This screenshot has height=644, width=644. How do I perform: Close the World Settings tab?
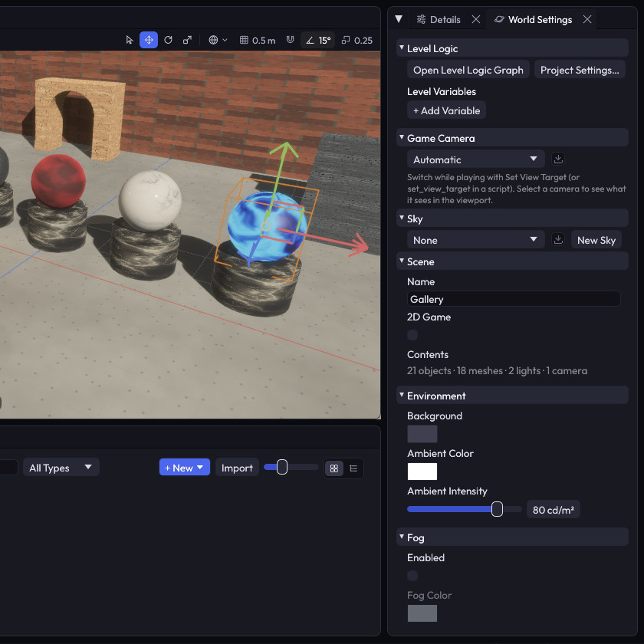pos(587,19)
